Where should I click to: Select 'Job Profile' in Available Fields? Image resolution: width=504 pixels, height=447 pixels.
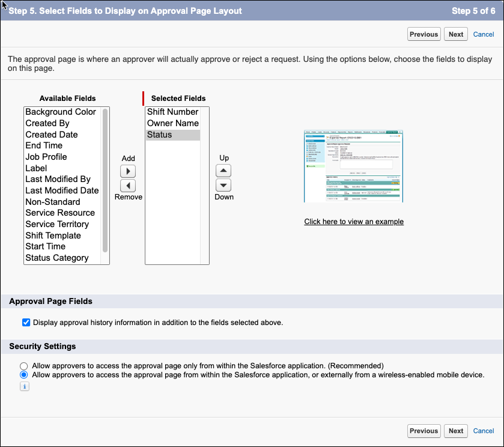pyautogui.click(x=62, y=157)
